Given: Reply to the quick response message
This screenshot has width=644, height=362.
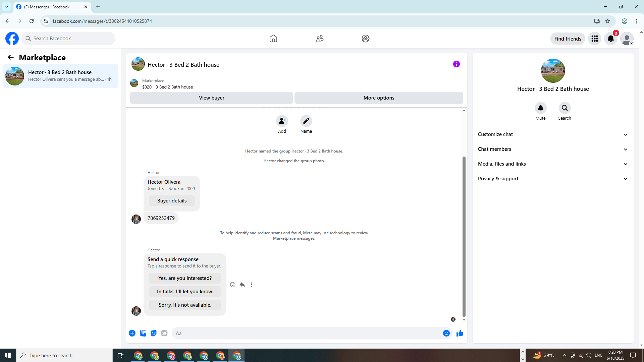Looking at the screenshot, I should (242, 285).
